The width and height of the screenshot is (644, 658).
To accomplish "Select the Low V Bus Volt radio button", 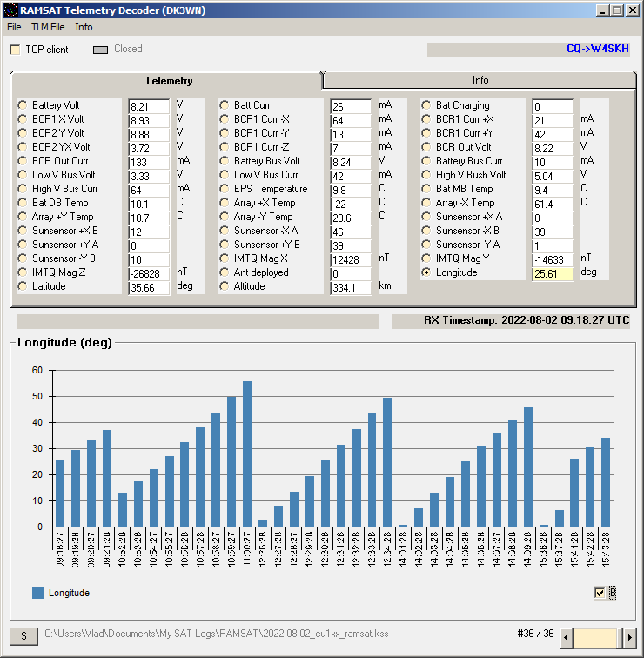I will point(23,175).
